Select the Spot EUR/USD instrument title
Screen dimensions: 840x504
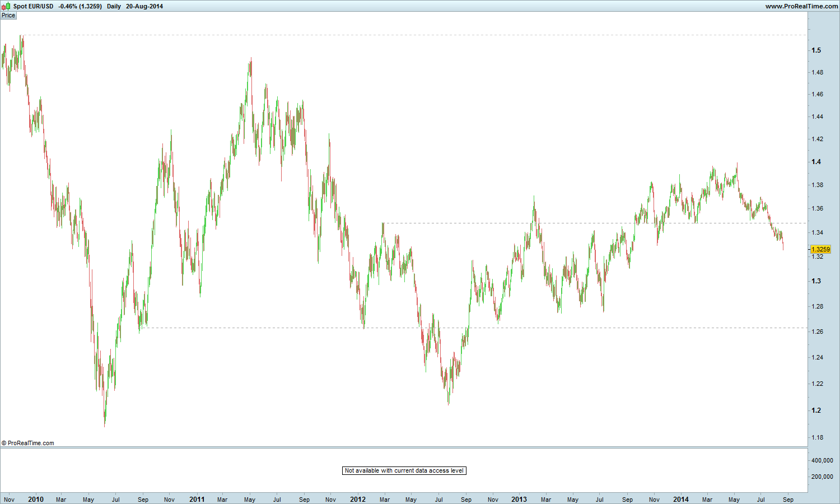34,6
